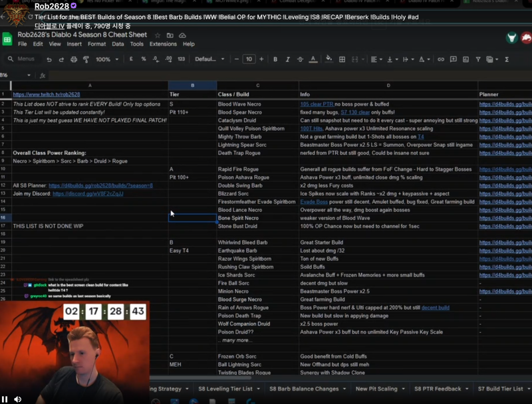Click the Google Sheets home logo

[x=7, y=39]
